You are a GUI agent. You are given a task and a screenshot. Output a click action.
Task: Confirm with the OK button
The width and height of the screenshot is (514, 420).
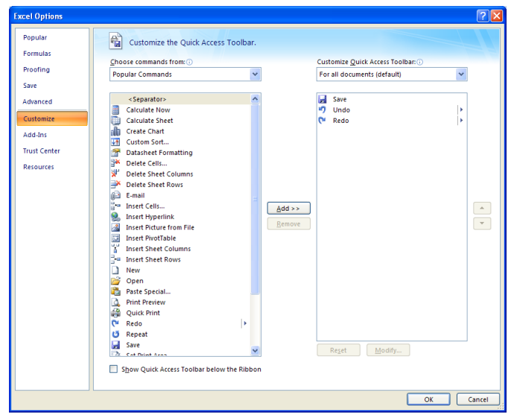[x=428, y=399]
